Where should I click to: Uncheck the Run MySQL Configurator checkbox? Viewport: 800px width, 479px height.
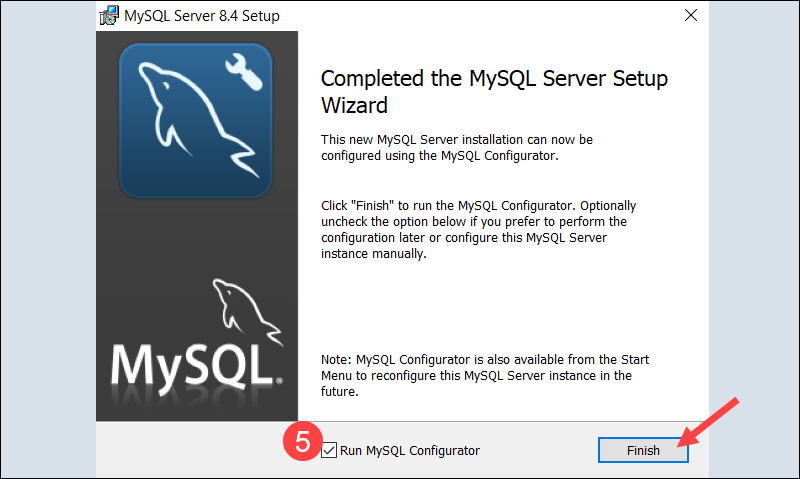point(329,451)
